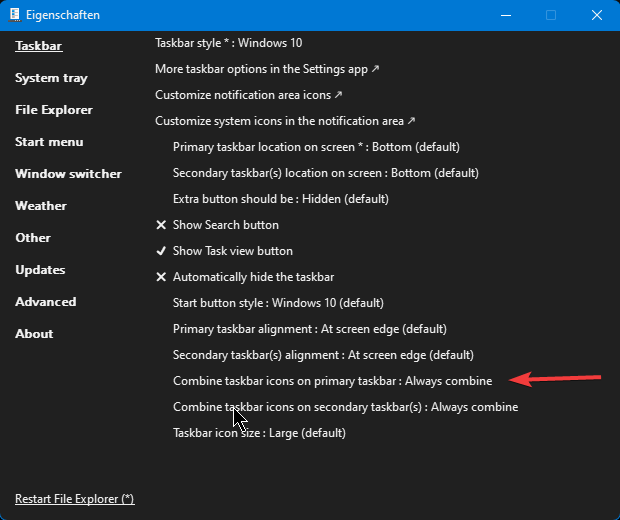Click the Restart File Explorer link

(74, 499)
